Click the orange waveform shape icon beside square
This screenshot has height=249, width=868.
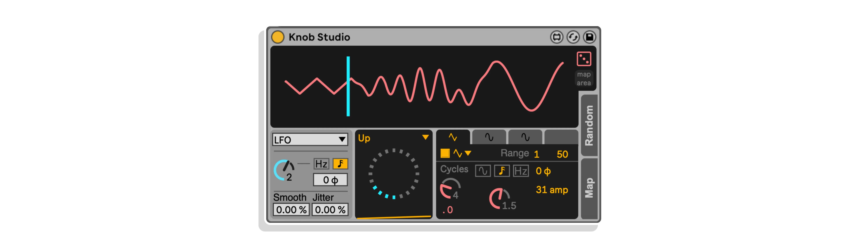coord(457,153)
